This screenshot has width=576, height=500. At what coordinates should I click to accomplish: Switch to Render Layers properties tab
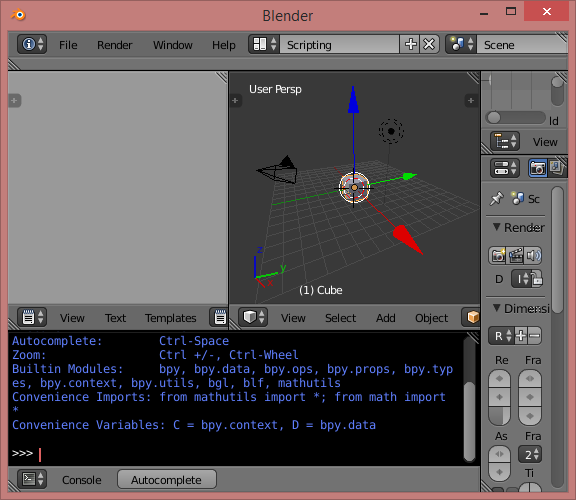[557, 168]
